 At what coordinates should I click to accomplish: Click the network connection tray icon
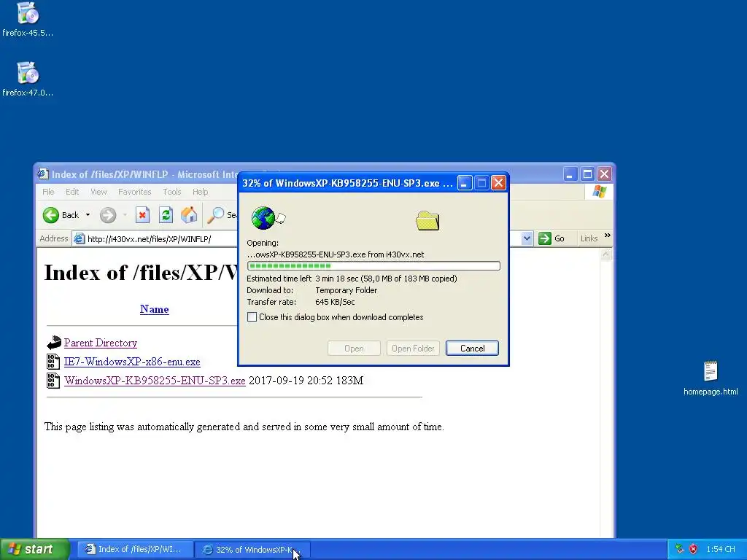[x=680, y=549]
